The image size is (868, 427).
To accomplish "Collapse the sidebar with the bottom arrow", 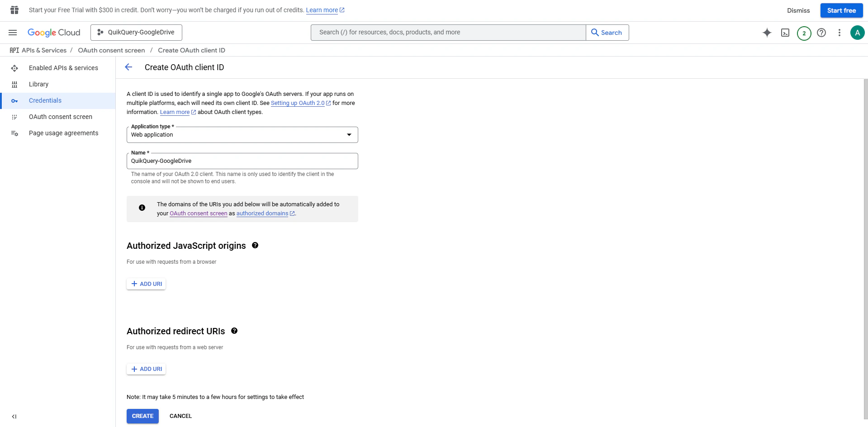I will (14, 417).
